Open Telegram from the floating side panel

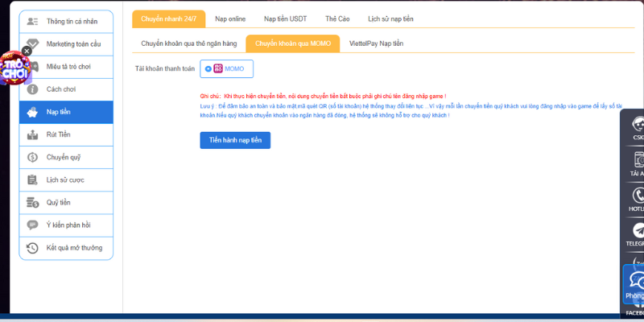pyautogui.click(x=638, y=231)
